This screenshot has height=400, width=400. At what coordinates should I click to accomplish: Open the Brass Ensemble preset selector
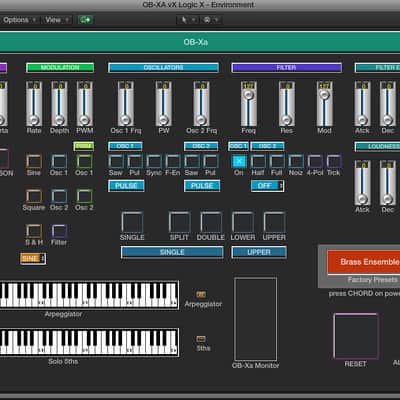[x=364, y=262]
